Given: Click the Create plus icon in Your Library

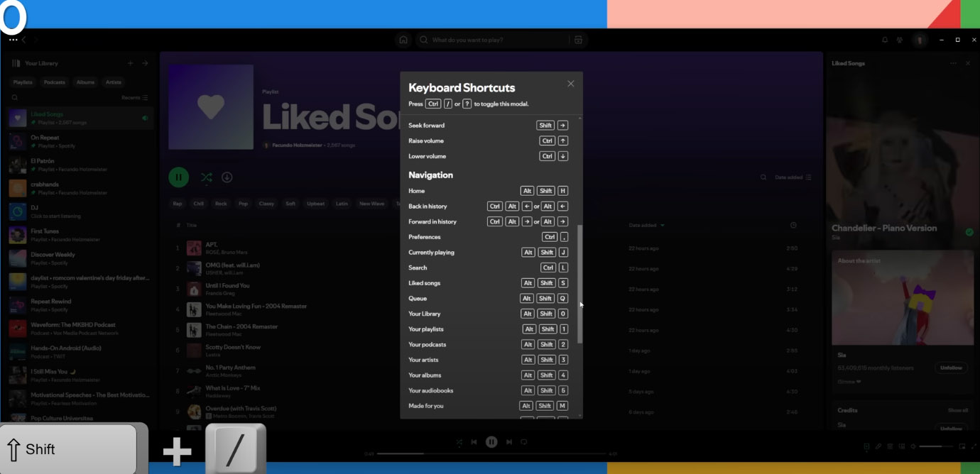Looking at the screenshot, I should (x=130, y=63).
